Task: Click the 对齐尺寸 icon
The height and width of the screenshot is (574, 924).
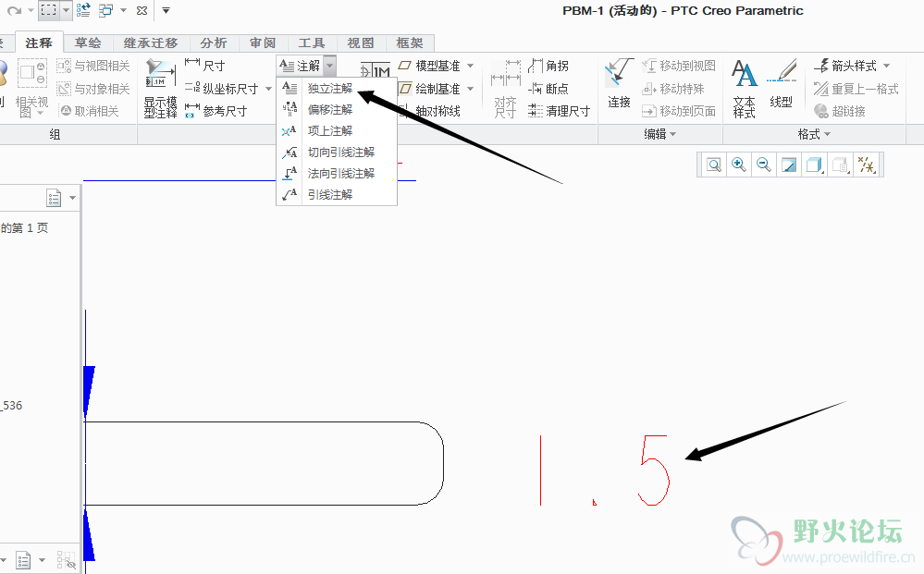Action: pyautogui.click(x=506, y=89)
